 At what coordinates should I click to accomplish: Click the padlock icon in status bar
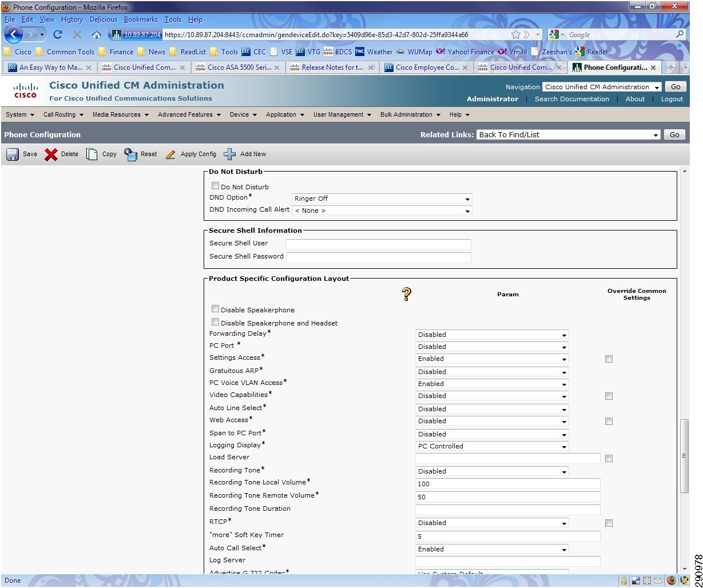(624, 581)
